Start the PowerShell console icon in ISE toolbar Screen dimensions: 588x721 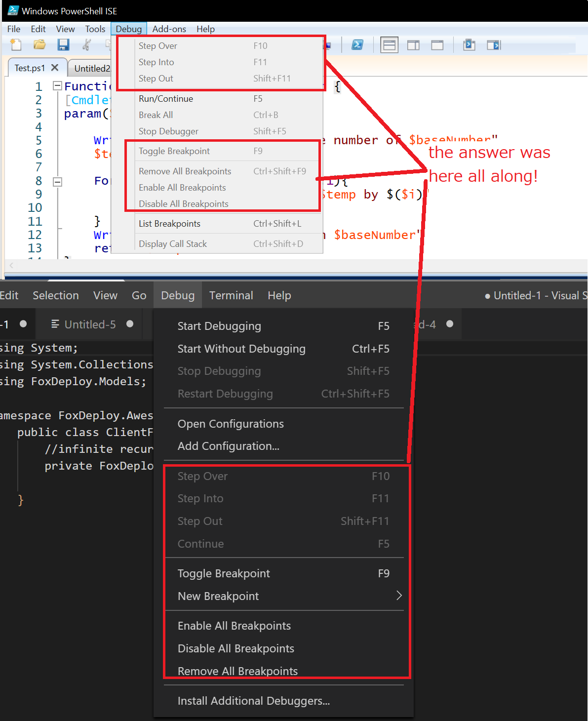click(357, 45)
